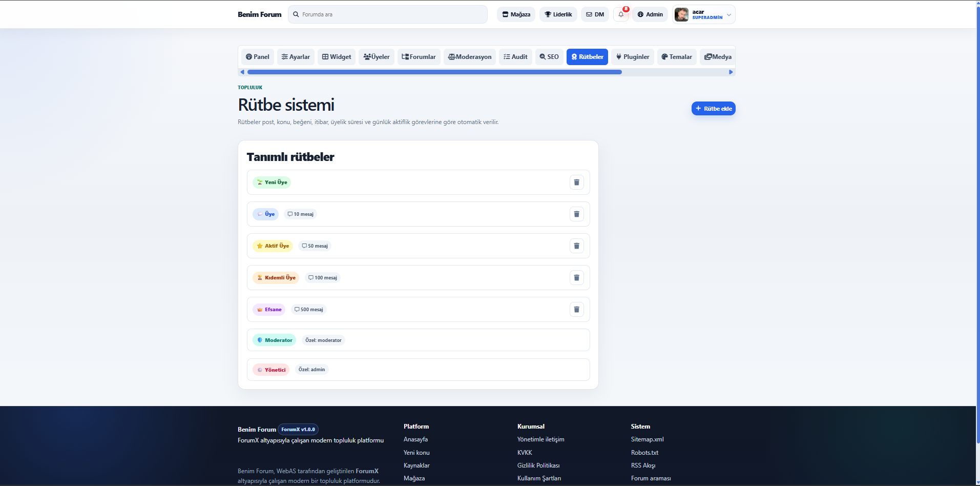This screenshot has width=980, height=486.
Task: Open the Medya tab
Action: point(718,57)
